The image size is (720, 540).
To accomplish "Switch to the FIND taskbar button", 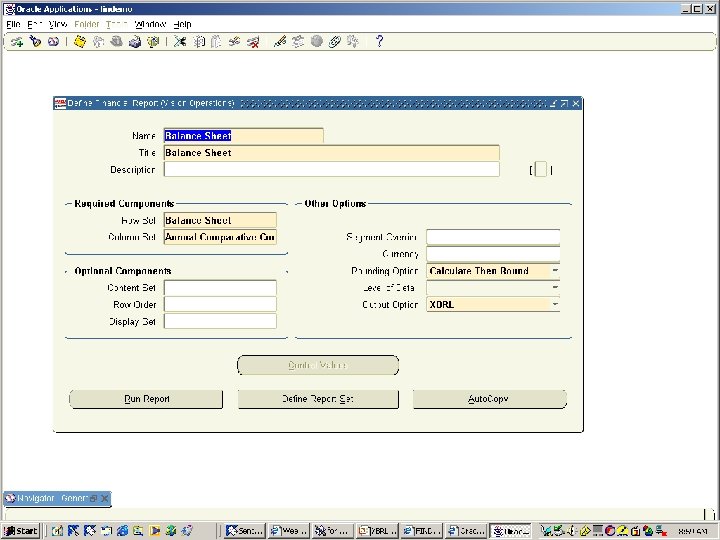I will point(421,531).
